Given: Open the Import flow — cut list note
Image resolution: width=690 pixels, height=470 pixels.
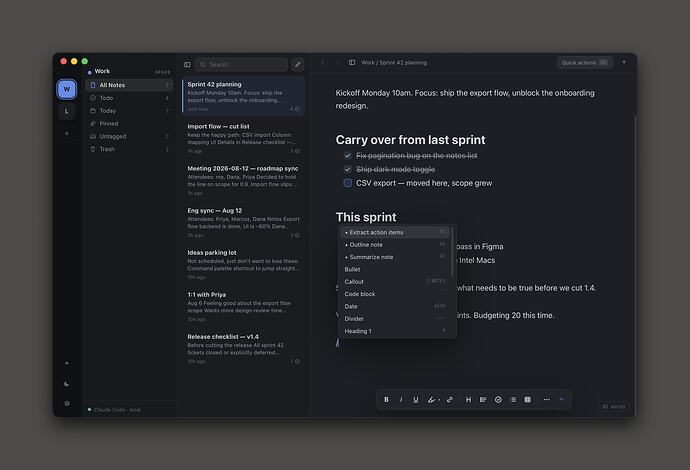Looking at the screenshot, I should click(243, 138).
